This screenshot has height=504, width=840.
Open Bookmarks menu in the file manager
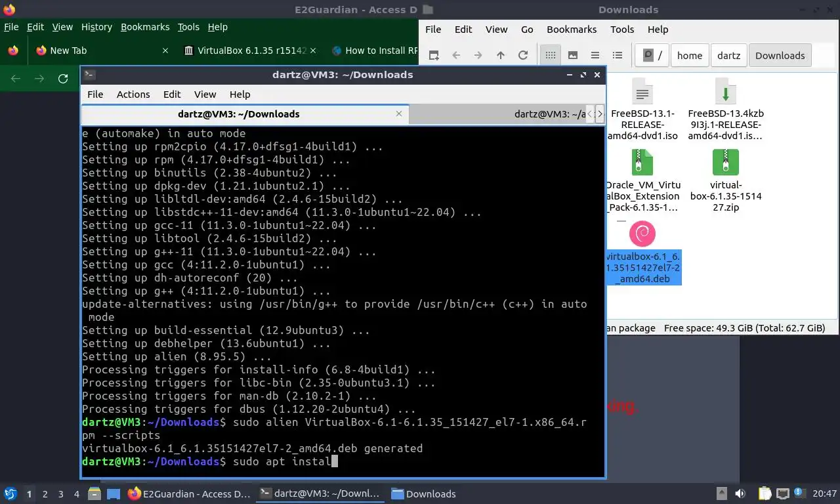click(572, 30)
